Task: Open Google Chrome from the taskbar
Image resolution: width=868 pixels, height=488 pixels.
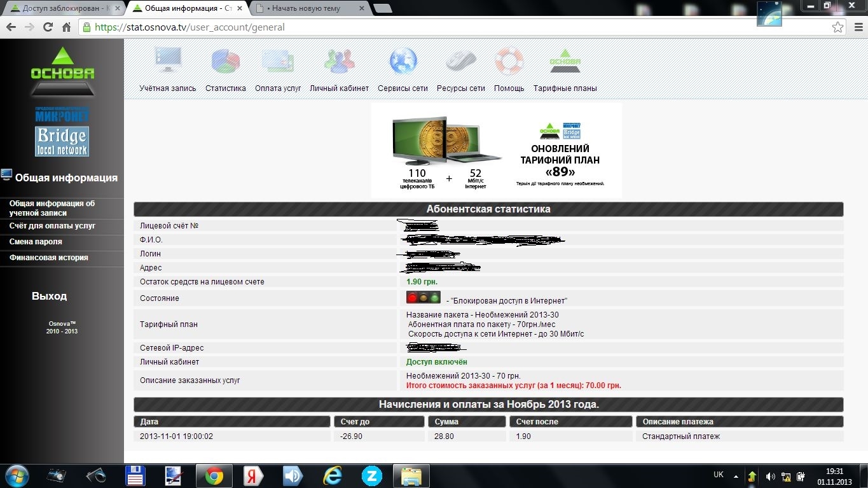Action: pyautogui.click(x=214, y=476)
